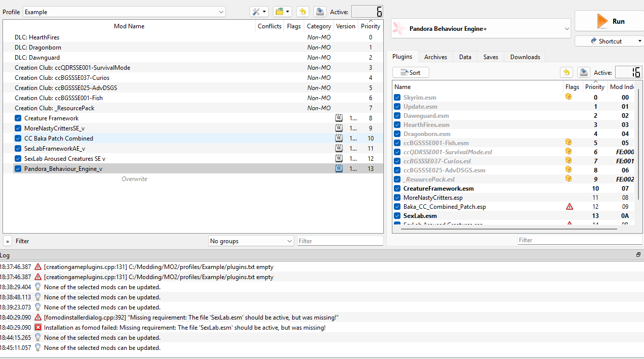644x359 pixels.
Task: Click lightbulb icon on 18:45:11 log entry
Action: coord(38,347)
